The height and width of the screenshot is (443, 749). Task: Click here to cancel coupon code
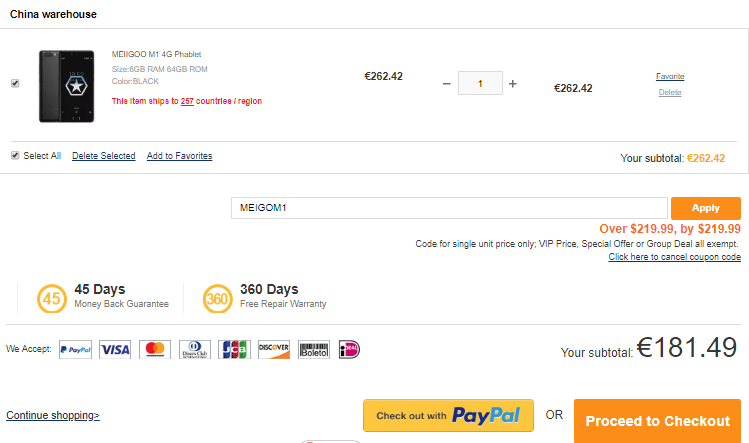pyautogui.click(x=674, y=257)
